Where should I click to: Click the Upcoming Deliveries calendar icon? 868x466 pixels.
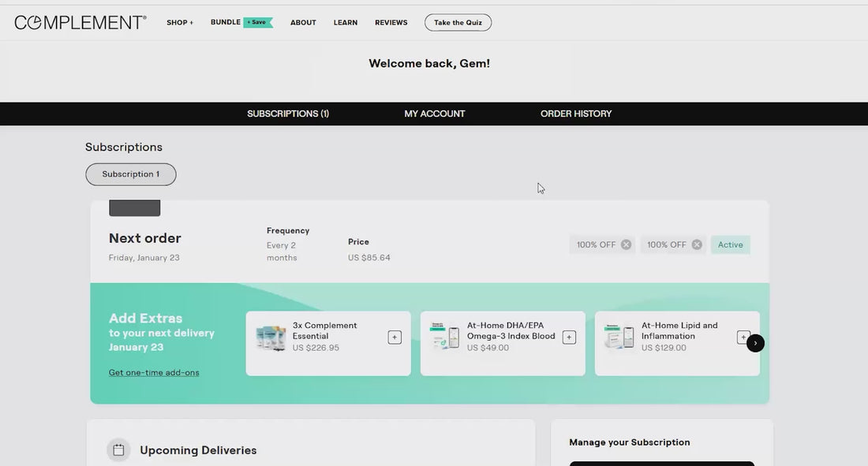tap(118, 450)
